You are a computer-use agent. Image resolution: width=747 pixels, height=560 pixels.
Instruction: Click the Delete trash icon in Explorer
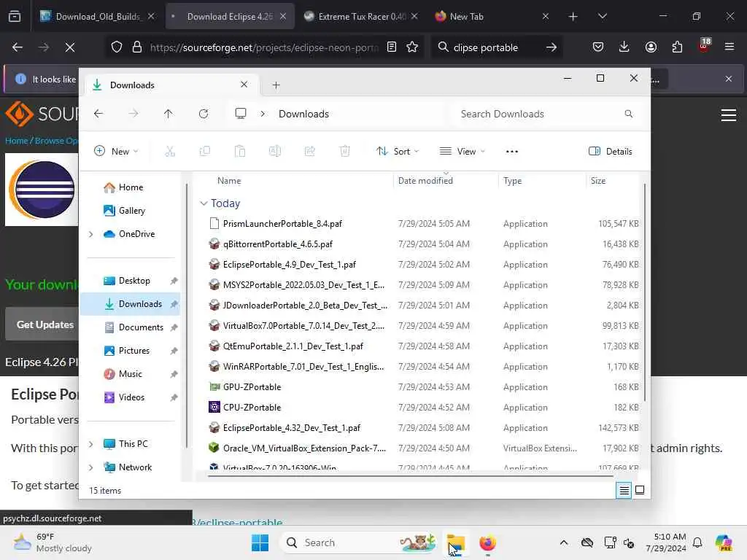tap(345, 152)
